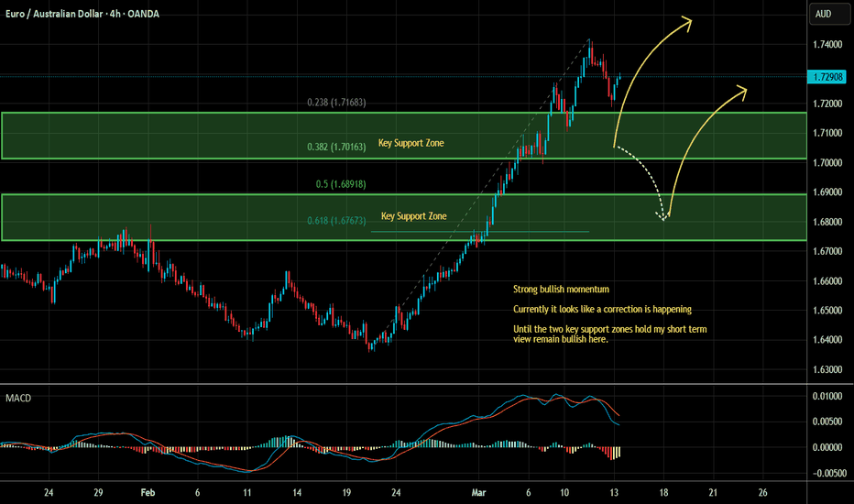Click the 29 date axis label
The image size is (854, 504).
coord(98,493)
